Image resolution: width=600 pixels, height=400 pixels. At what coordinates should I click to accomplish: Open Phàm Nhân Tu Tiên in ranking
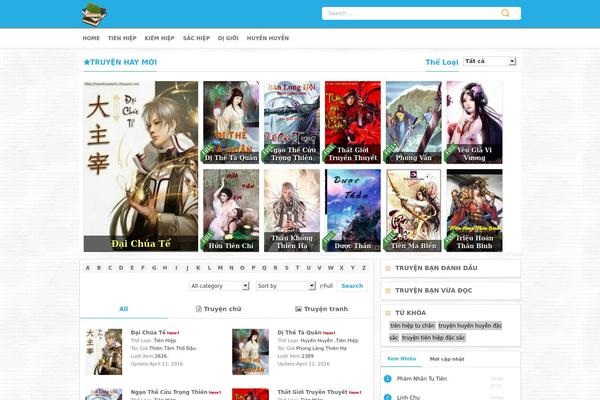click(x=422, y=379)
